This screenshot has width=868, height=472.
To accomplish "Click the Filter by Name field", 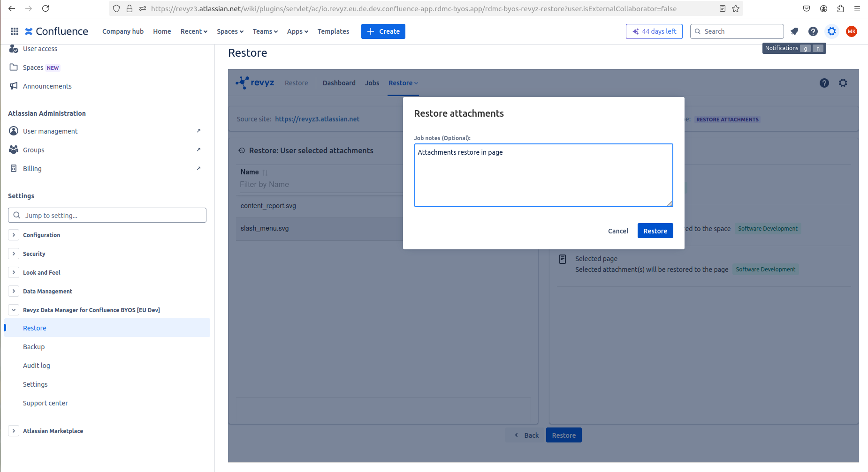I will (321, 185).
